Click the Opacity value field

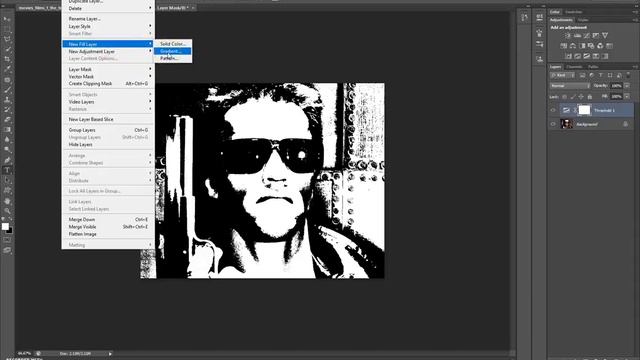click(x=616, y=86)
